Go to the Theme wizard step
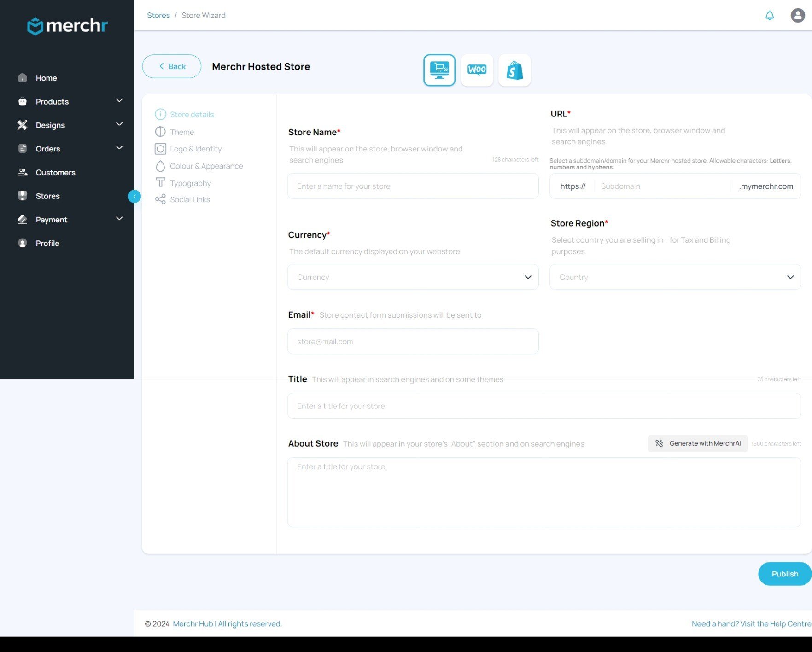The image size is (812, 652). point(181,132)
